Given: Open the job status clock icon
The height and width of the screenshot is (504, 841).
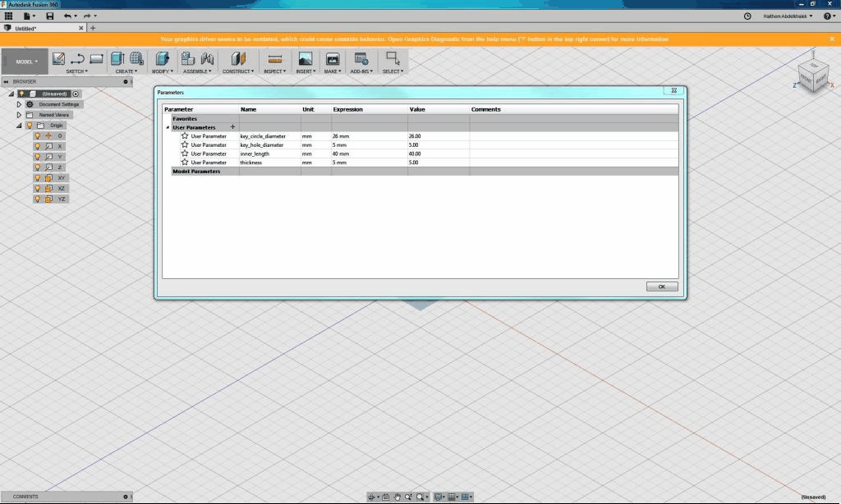Looking at the screenshot, I should (747, 16).
